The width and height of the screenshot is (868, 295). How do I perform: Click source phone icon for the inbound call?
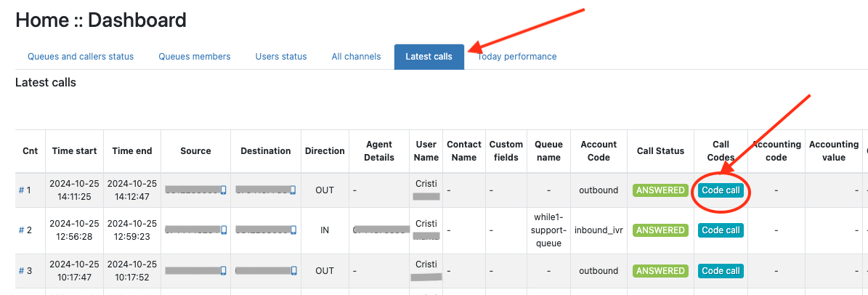[223, 230]
